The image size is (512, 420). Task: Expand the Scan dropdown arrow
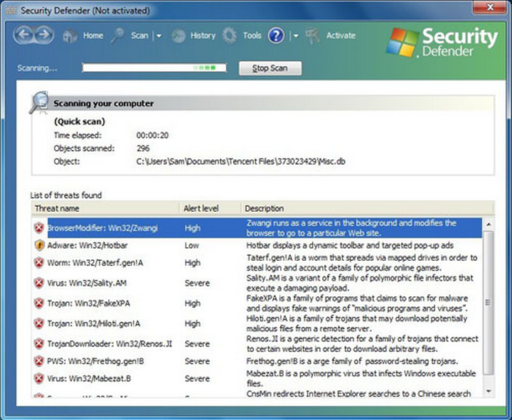tap(159, 36)
